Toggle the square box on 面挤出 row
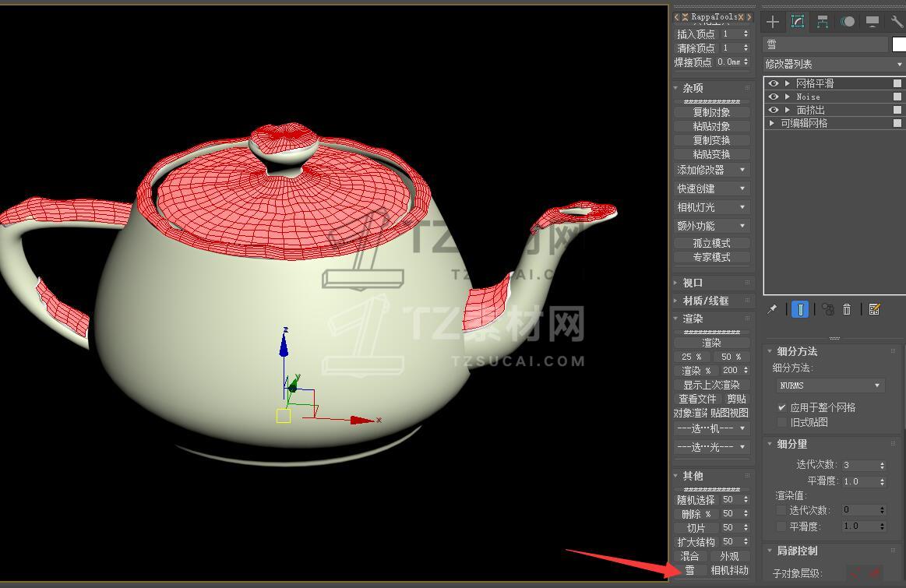 coord(897,110)
